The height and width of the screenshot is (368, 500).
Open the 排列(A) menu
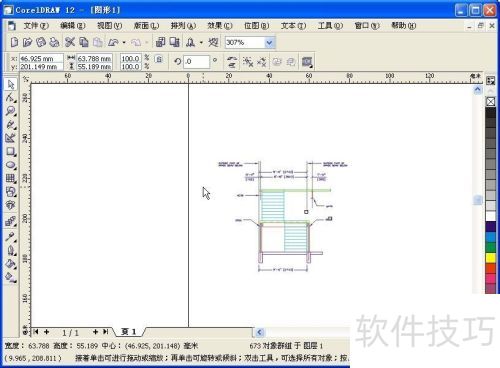pos(183,26)
